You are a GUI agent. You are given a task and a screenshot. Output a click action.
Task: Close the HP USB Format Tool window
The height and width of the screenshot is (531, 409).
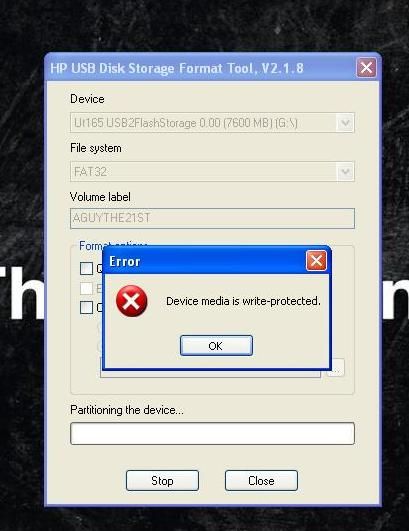[366, 68]
